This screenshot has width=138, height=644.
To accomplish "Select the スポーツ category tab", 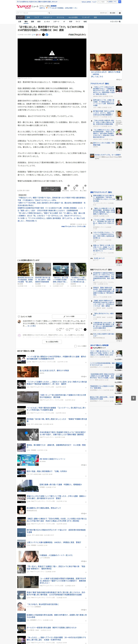I will point(56,21).
